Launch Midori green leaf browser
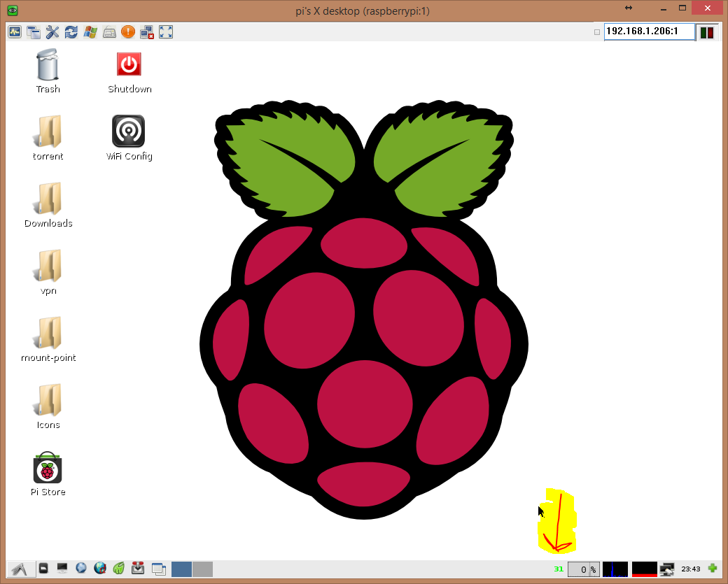728x584 pixels. click(119, 568)
